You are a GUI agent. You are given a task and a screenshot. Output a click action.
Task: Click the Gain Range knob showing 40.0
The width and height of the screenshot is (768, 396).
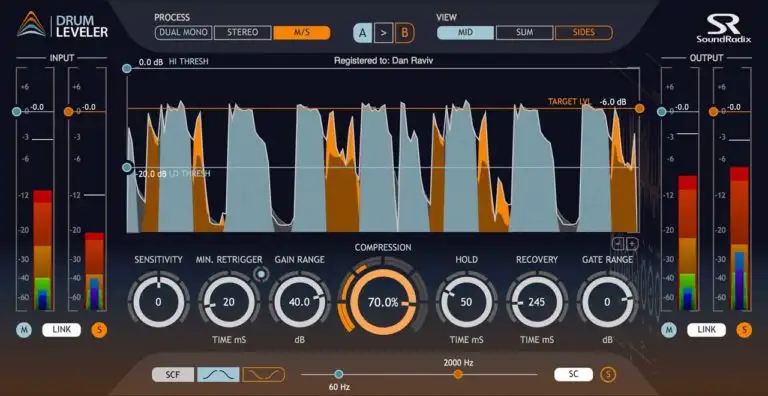point(299,302)
